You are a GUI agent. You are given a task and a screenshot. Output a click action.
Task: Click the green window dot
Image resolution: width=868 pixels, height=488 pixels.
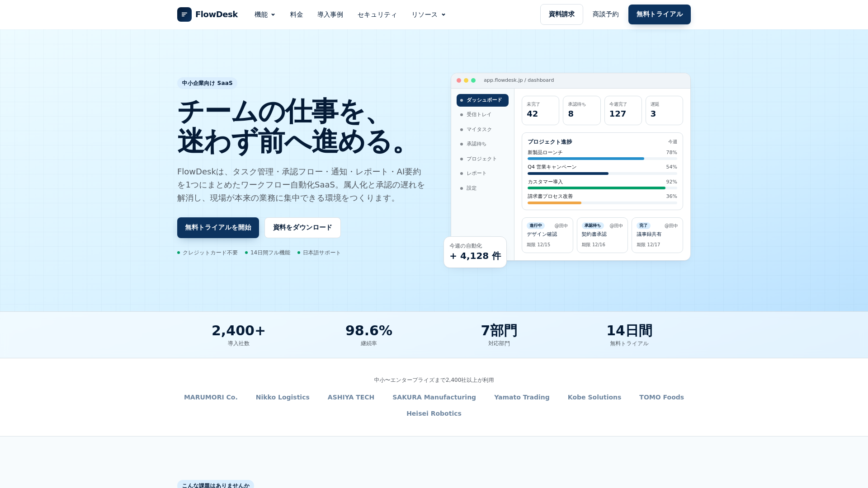(473, 80)
